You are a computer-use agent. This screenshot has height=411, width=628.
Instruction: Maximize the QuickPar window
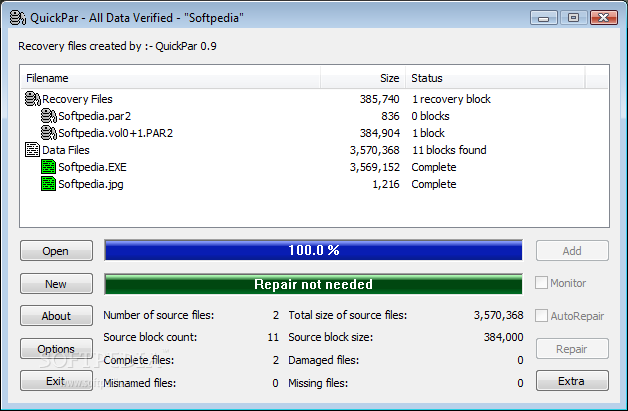573,18
